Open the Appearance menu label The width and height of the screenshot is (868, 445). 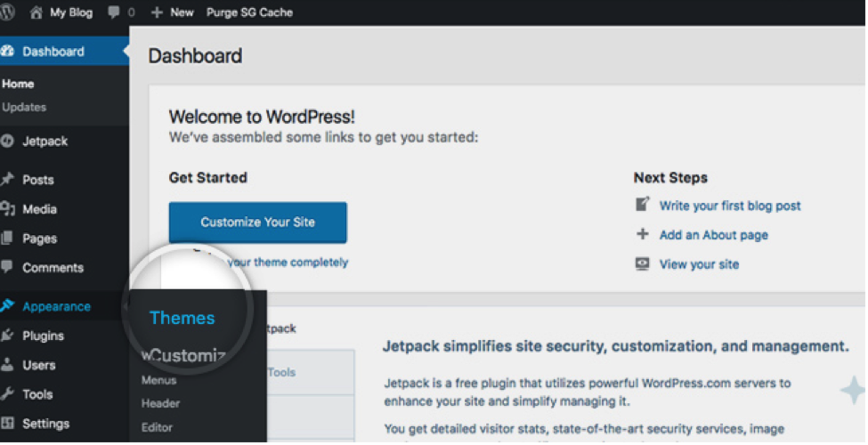pos(56,307)
